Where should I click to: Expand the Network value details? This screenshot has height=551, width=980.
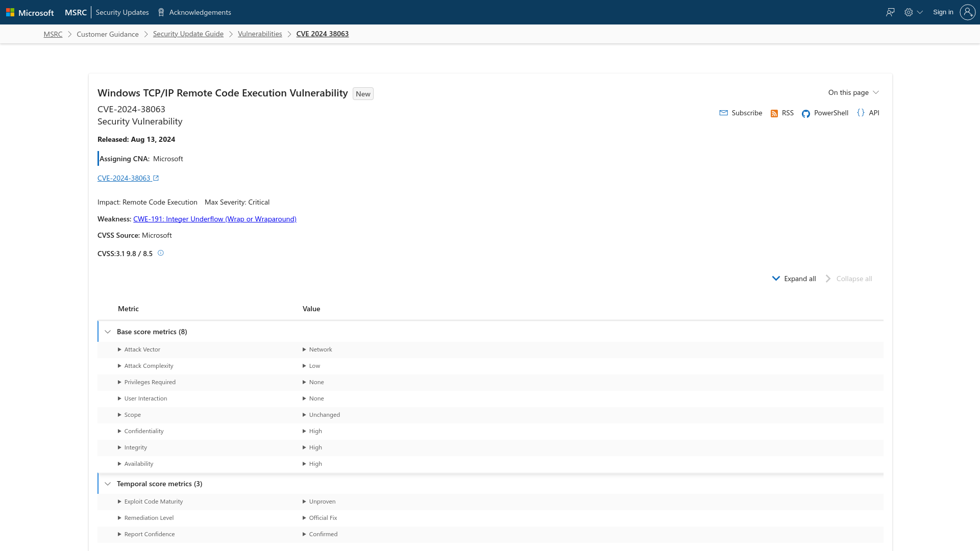click(x=317, y=349)
